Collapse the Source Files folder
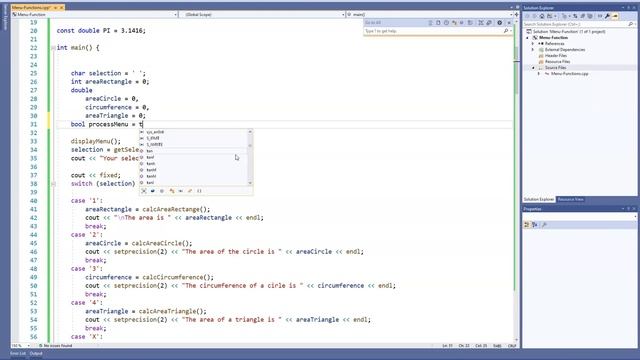Screen dimensions: 640x360 533,68
